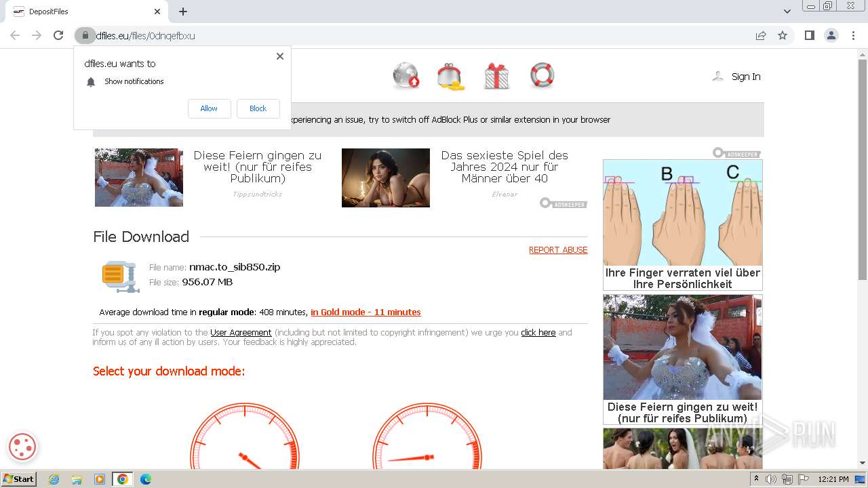The width and height of the screenshot is (868, 488).
Task: Open a new browser tab
Action: point(183,12)
